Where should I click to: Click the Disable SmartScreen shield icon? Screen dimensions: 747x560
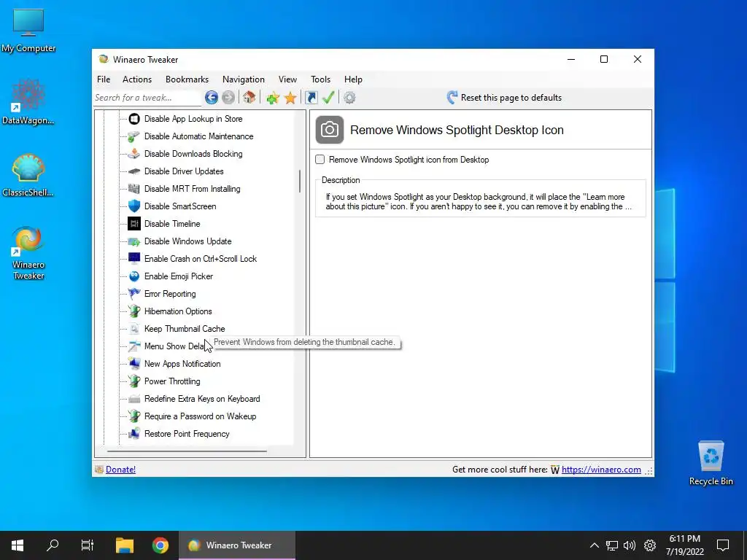(134, 206)
